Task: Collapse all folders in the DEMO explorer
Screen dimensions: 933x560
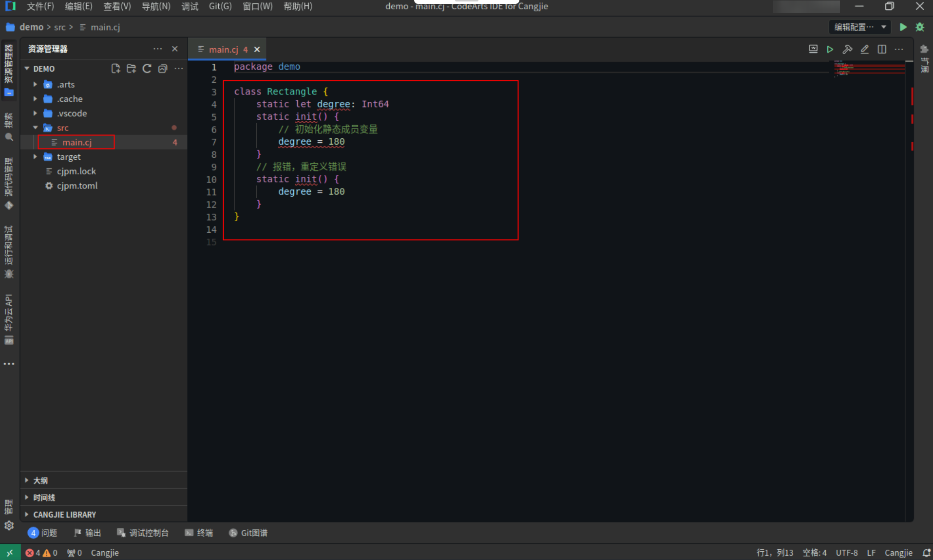Action: coord(163,69)
